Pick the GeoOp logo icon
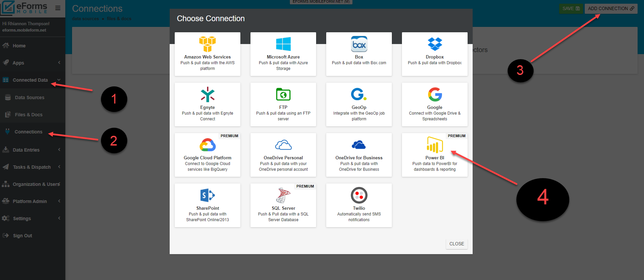Screen dimensions: 644x280 pos(359,94)
